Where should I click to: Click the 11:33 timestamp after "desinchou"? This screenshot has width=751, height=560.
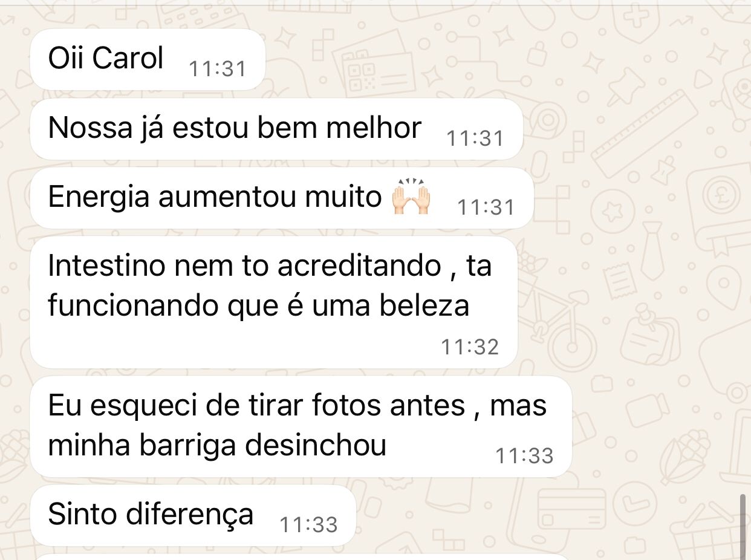pos(524,455)
